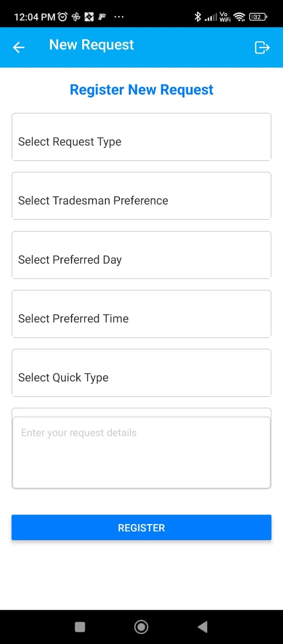
Task: Expand the Select Preferred Day dropdown
Action: pyautogui.click(x=141, y=255)
